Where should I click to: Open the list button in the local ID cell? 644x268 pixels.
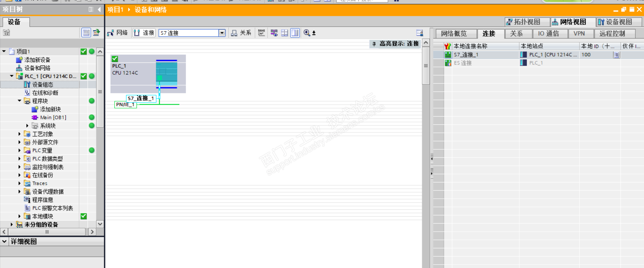coord(616,55)
